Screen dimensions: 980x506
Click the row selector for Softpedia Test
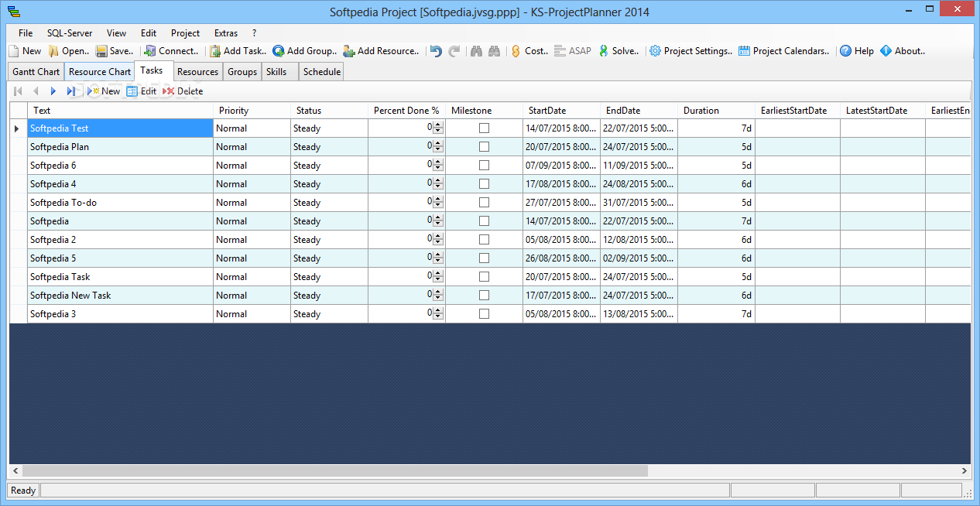[x=18, y=128]
